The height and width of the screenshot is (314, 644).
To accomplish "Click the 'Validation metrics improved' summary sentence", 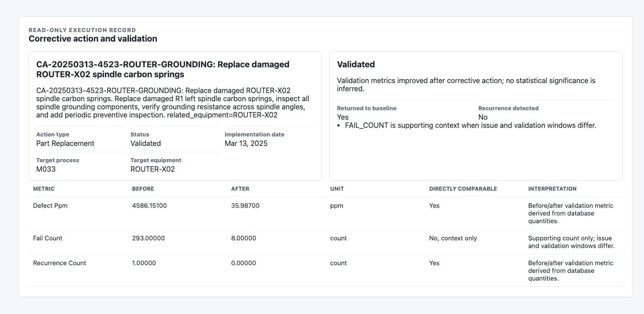I will coord(466,84).
